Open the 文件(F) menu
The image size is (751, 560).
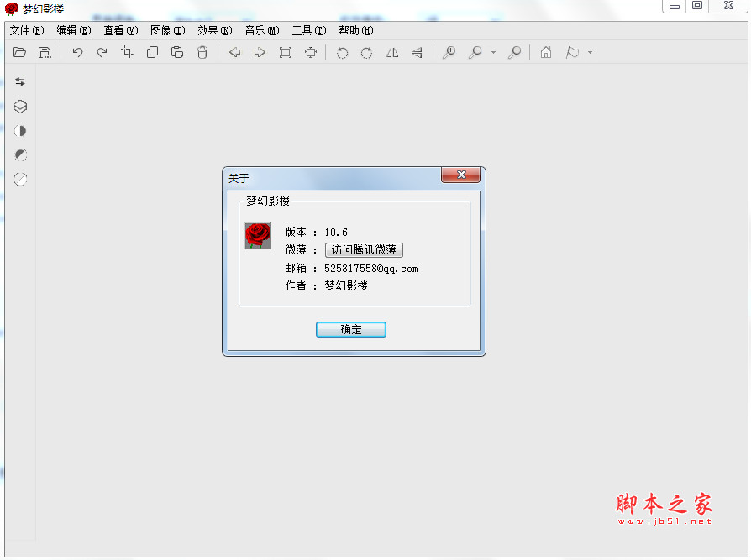(27, 30)
